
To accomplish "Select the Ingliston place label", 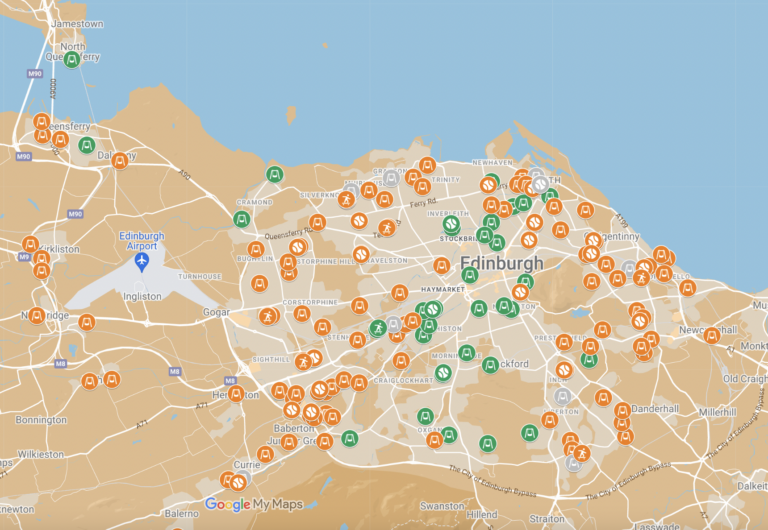I will (142, 296).
